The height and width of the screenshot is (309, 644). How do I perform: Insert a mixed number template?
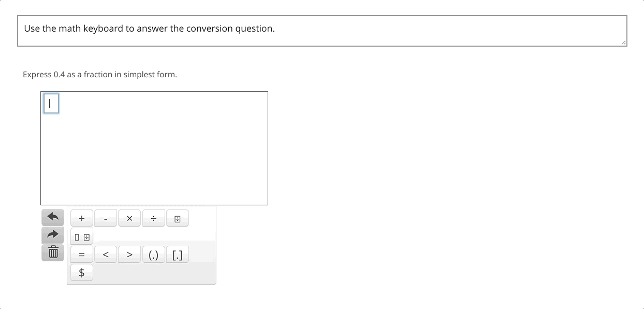pyautogui.click(x=81, y=235)
